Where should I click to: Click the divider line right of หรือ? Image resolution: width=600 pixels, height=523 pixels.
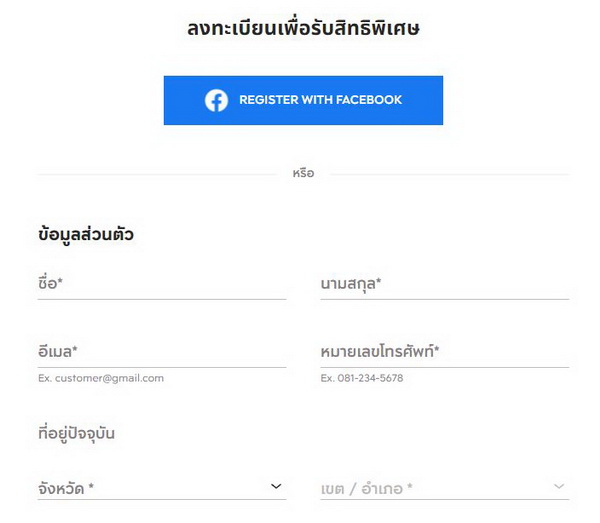[450, 174]
